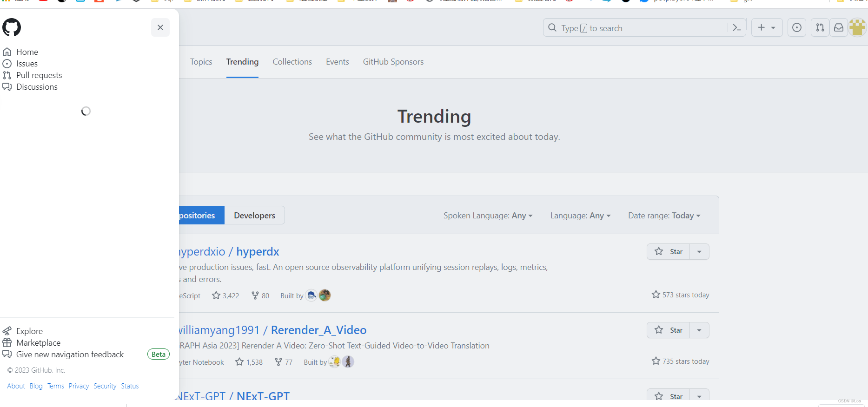Switch to the Topics tab

coord(201,62)
